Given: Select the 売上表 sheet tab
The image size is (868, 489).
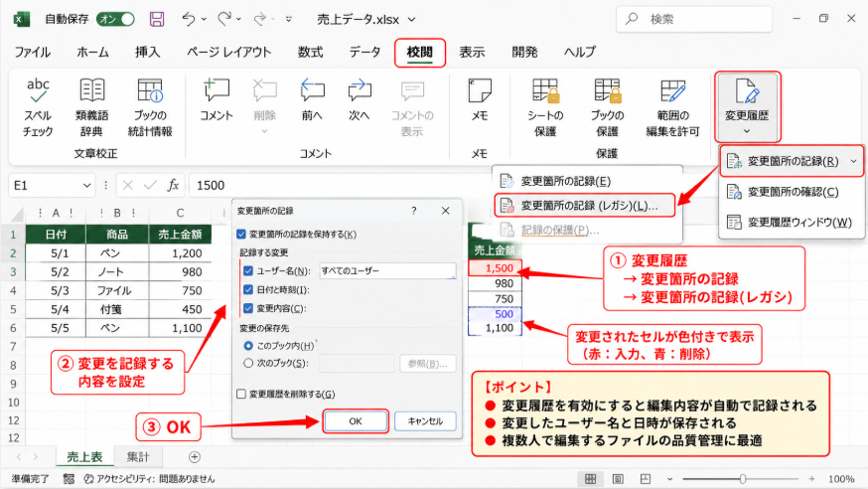Looking at the screenshot, I should [84, 457].
